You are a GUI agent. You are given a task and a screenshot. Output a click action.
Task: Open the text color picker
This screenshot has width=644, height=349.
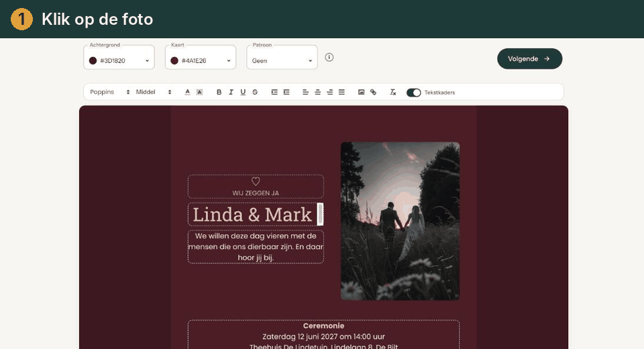coord(187,92)
